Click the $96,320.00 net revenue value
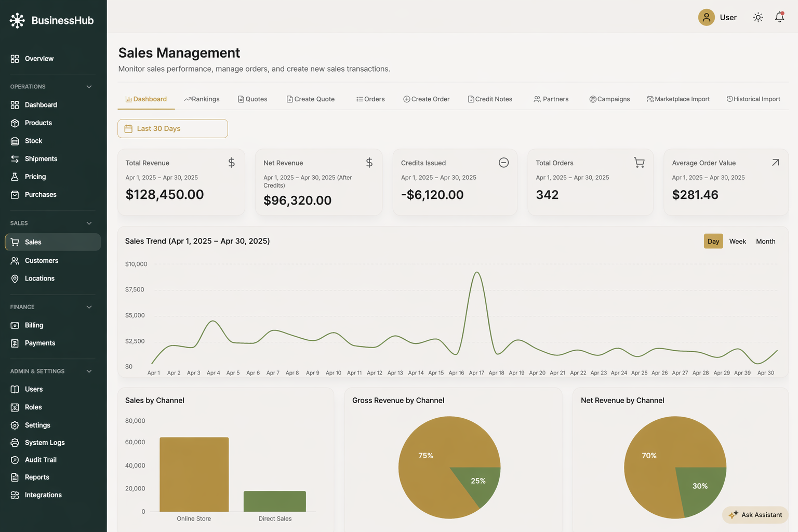The height and width of the screenshot is (532, 798). coord(297,201)
